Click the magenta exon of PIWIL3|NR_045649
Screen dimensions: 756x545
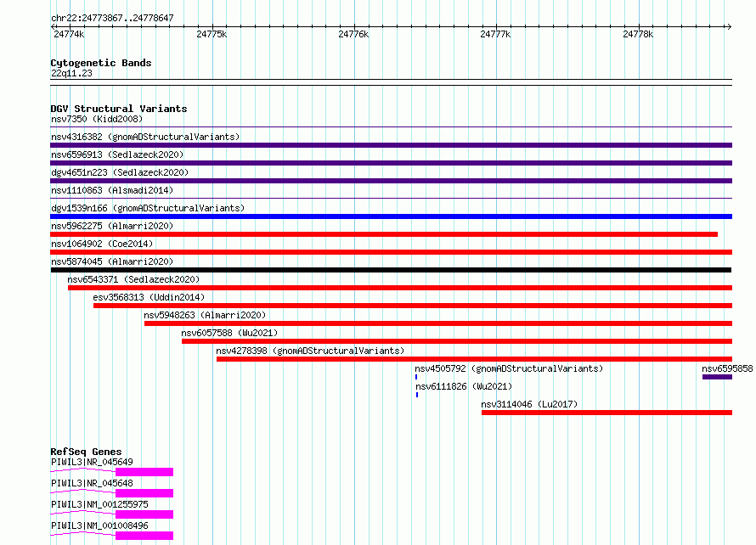[144, 472]
